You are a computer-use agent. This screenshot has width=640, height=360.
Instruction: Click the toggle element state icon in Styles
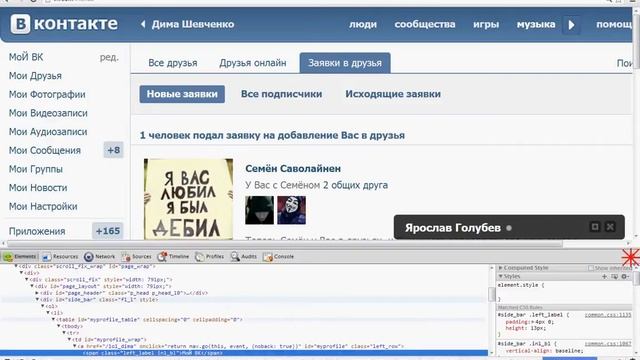coord(614,276)
